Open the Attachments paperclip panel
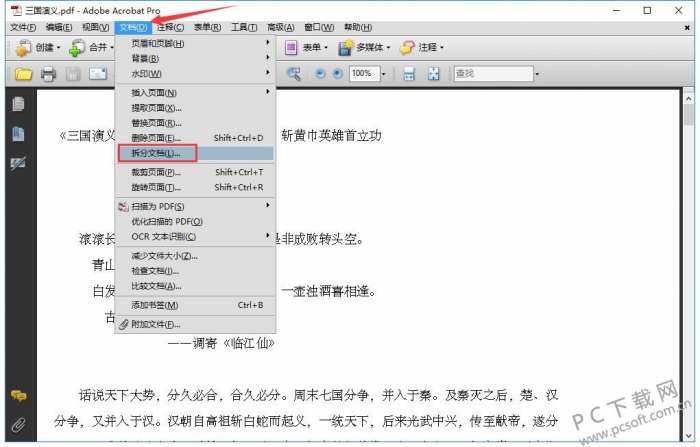The image size is (700, 447). click(18, 424)
